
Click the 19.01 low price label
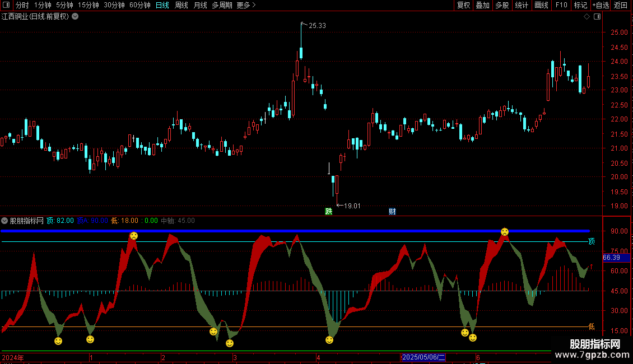pyautogui.click(x=352, y=206)
